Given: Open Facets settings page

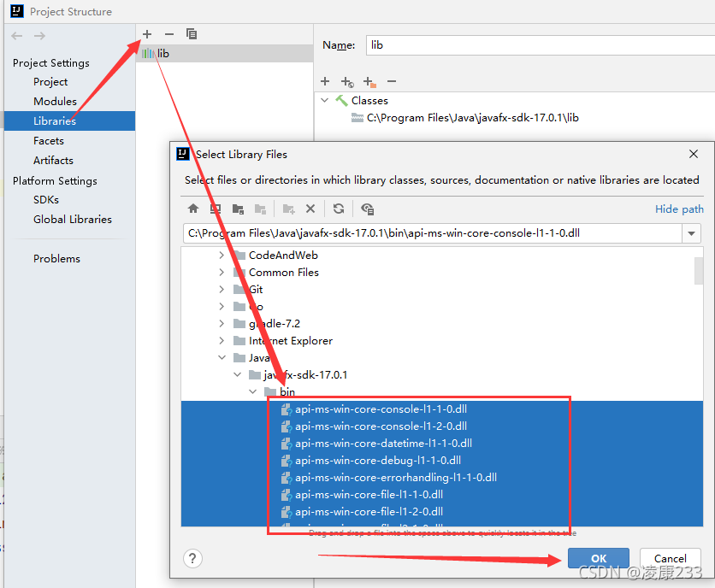Looking at the screenshot, I should click(49, 141).
